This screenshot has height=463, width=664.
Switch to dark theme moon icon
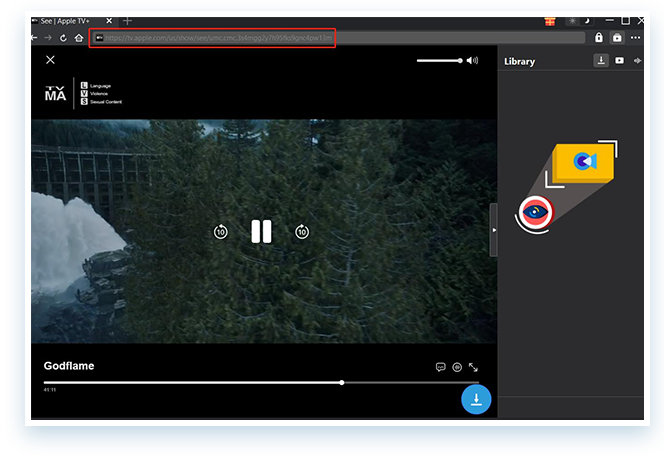click(x=587, y=21)
